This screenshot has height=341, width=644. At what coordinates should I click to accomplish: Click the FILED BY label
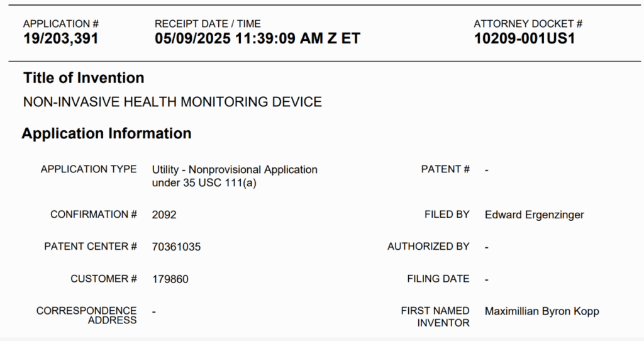pos(447,215)
